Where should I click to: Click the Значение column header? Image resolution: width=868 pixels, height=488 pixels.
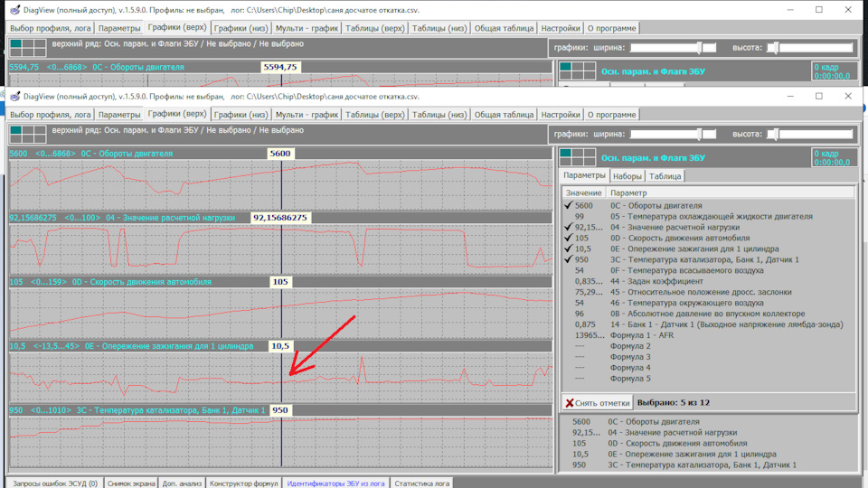583,192
